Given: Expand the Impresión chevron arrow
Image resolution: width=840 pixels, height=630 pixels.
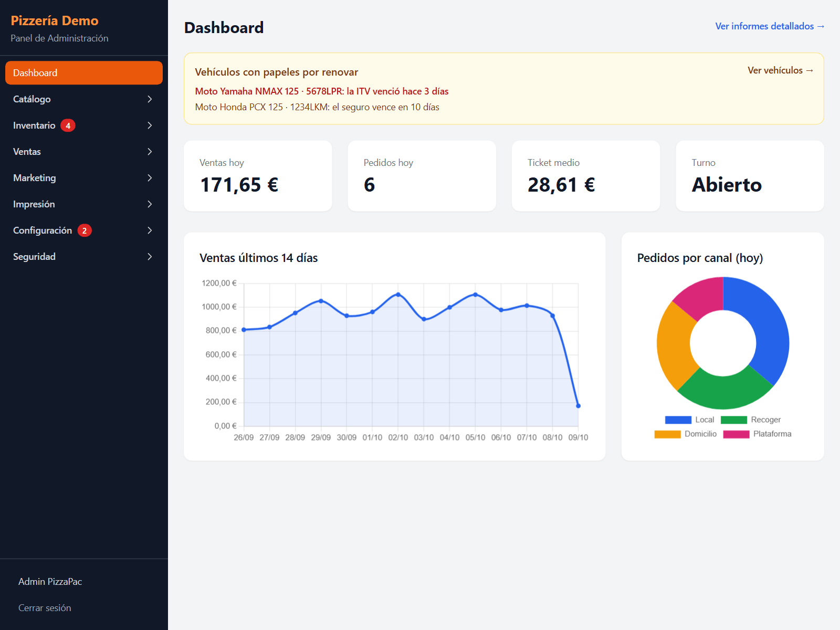Looking at the screenshot, I should [150, 204].
